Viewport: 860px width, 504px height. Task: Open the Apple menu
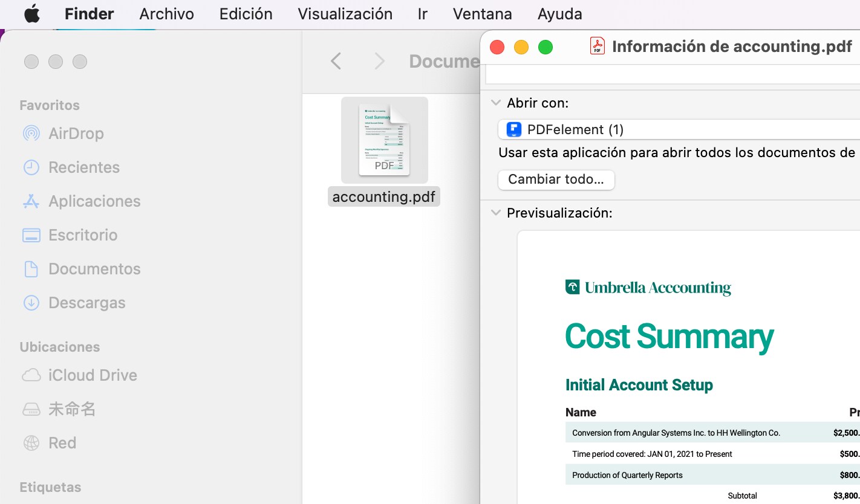(32, 14)
